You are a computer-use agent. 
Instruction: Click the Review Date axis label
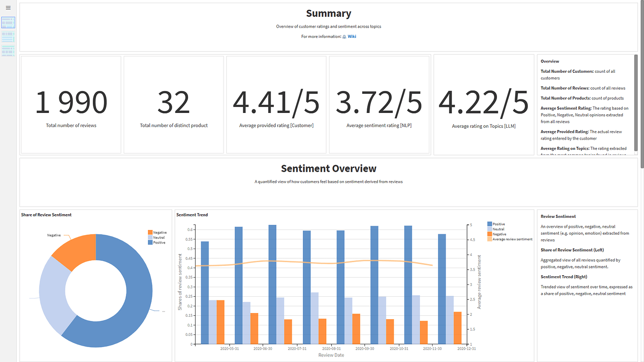pos(331,355)
